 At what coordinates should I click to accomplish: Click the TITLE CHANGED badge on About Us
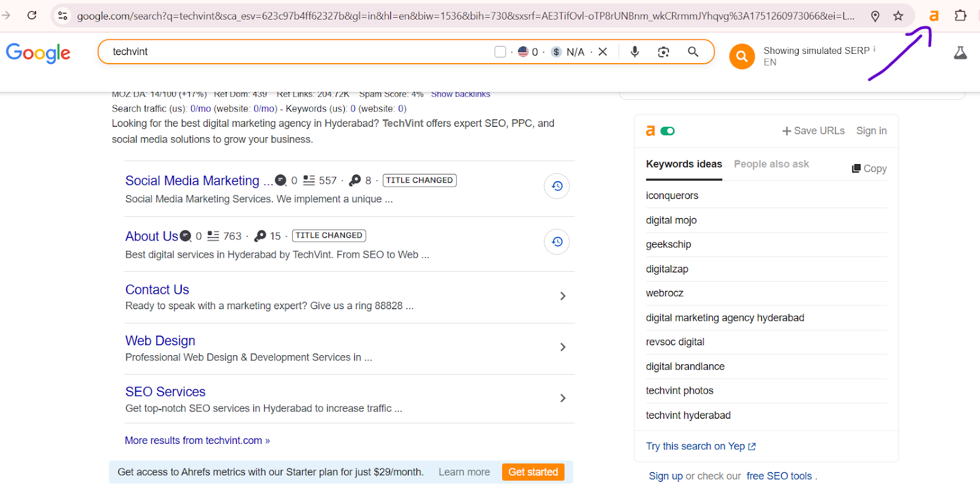pos(329,235)
